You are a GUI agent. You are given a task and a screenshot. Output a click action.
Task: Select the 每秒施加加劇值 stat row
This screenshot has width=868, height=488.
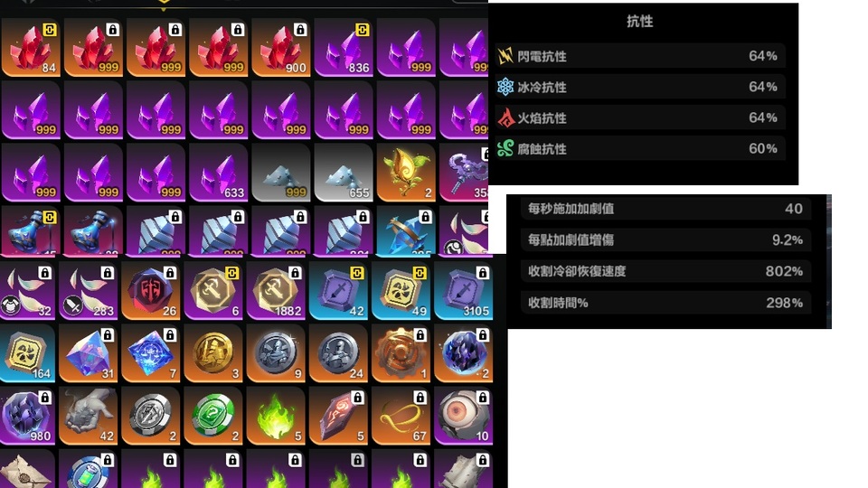pyautogui.click(x=666, y=209)
